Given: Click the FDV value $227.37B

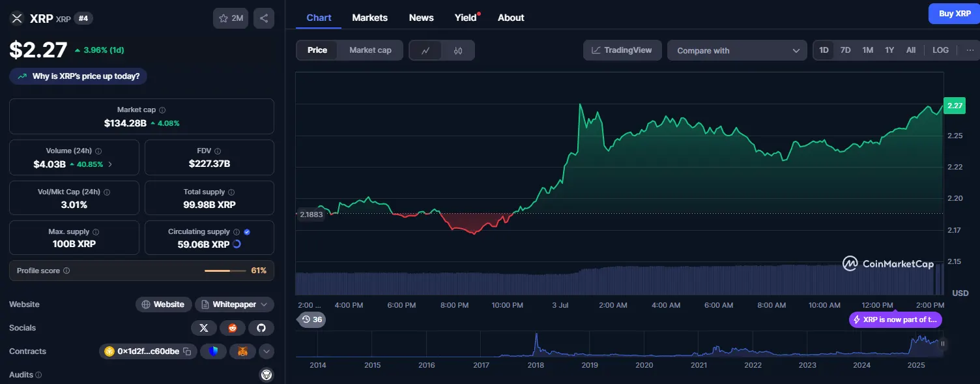Looking at the screenshot, I should point(209,164).
